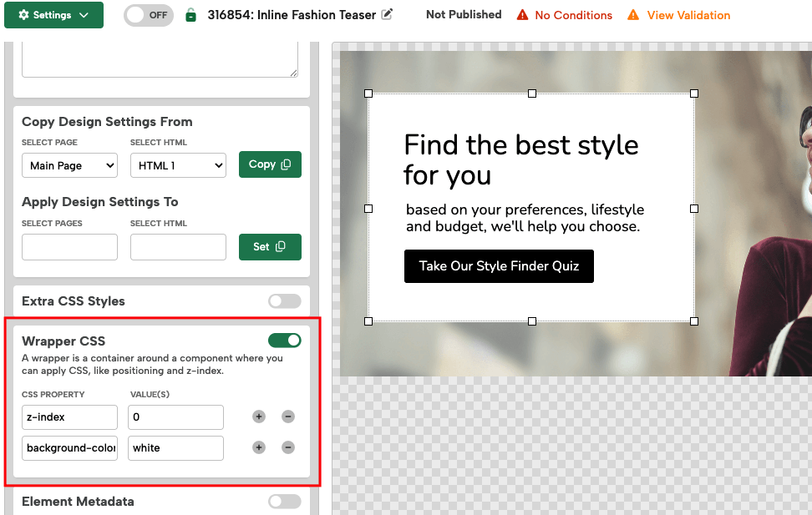The width and height of the screenshot is (812, 515).
Task: Toggle the campaign OFF switch on
Action: tap(148, 15)
